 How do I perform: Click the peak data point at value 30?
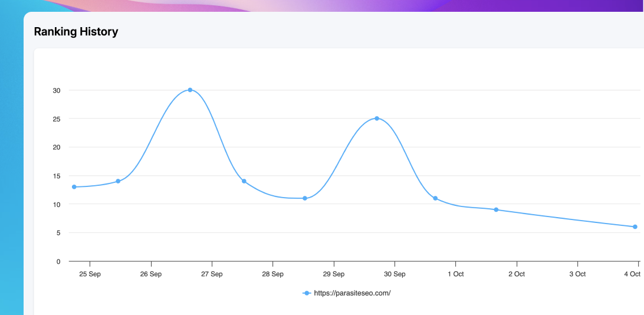coord(190,90)
